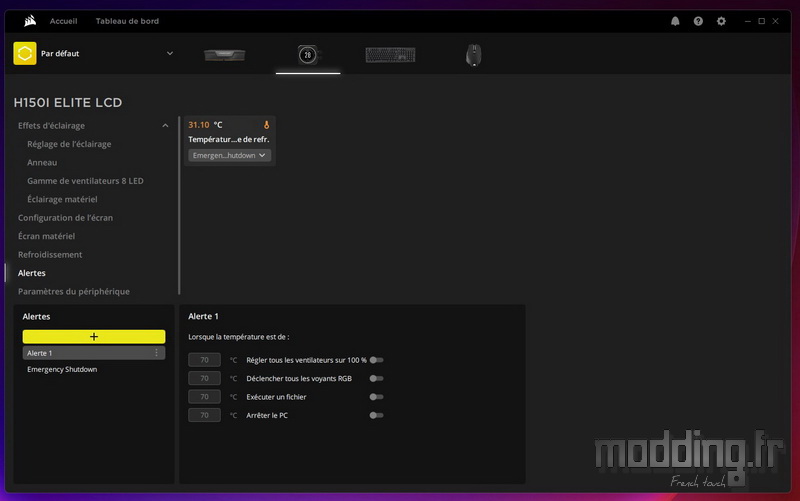Close the iCUE window
This screenshot has height=501, width=800.
[x=775, y=21]
